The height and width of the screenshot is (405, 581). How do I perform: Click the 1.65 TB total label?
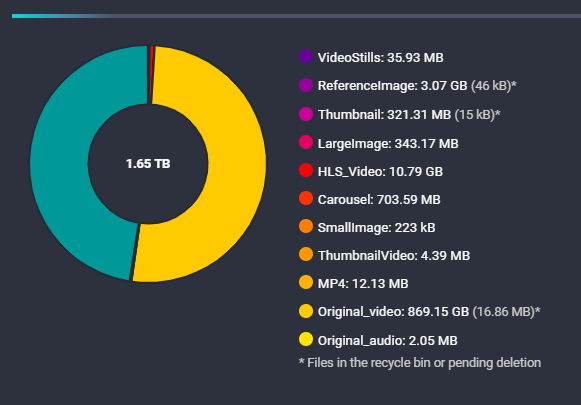(x=148, y=164)
